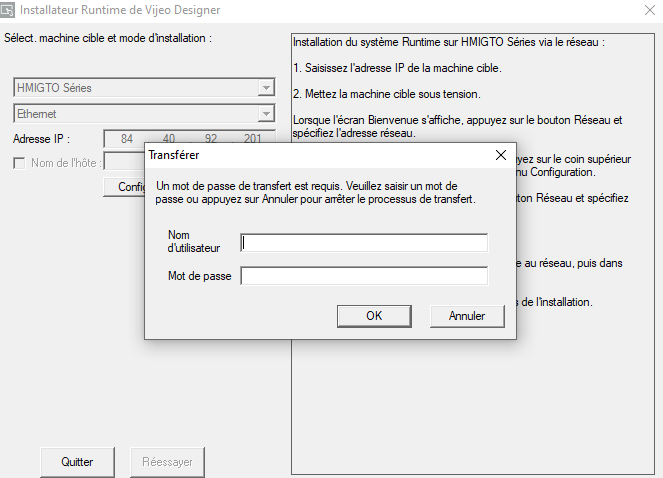The height and width of the screenshot is (478, 663).
Task: Click inside the Nom d'utilisateur field
Action: point(364,243)
